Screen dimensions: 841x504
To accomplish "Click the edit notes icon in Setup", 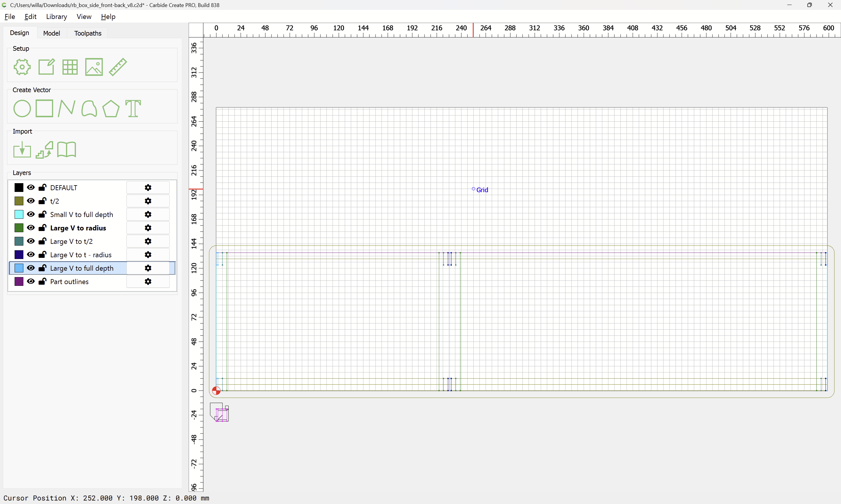I will (x=46, y=67).
